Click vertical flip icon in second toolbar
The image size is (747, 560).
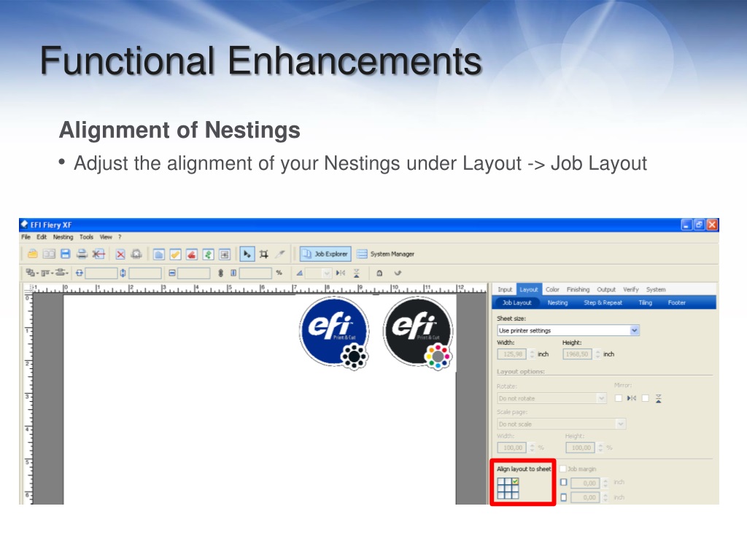click(356, 273)
